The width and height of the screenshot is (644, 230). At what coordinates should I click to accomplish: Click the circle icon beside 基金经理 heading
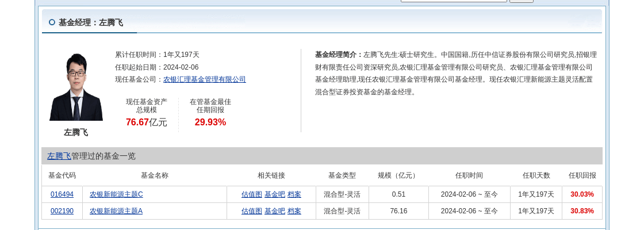click(52, 22)
